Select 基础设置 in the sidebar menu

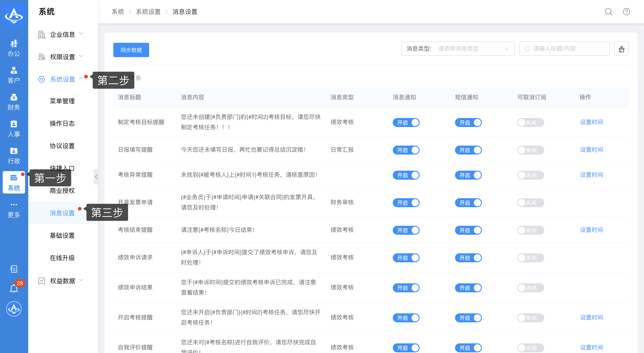[62, 235]
